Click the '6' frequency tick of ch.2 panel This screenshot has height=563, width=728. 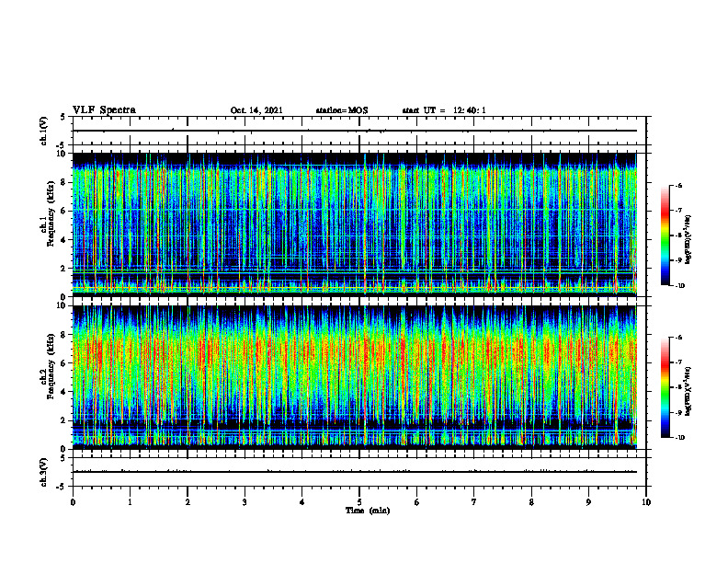click(x=65, y=362)
